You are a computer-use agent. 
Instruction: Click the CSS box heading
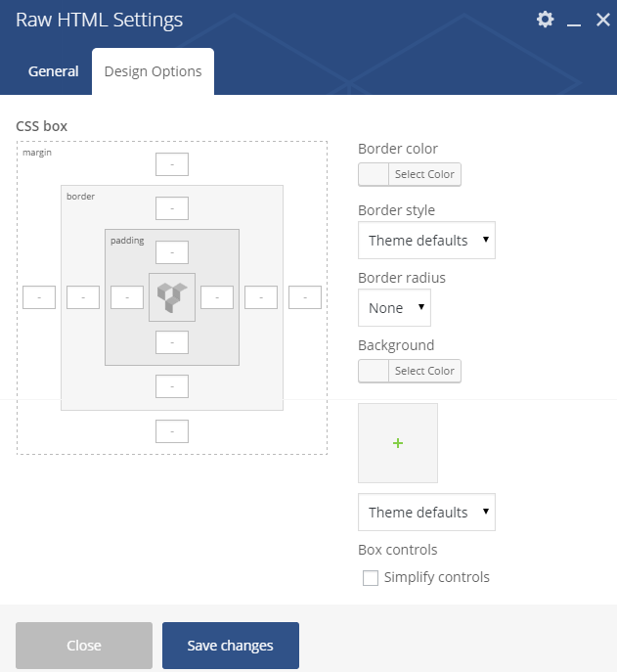tap(42, 126)
